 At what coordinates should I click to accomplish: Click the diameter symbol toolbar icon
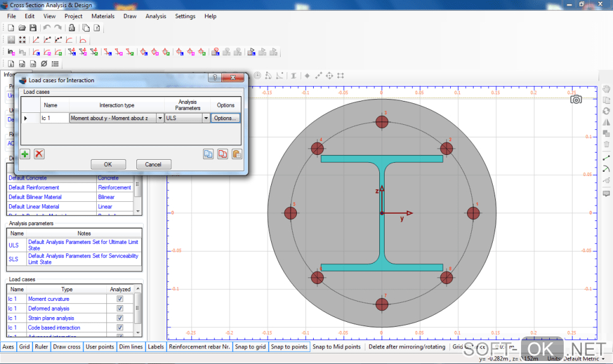pos(43,64)
